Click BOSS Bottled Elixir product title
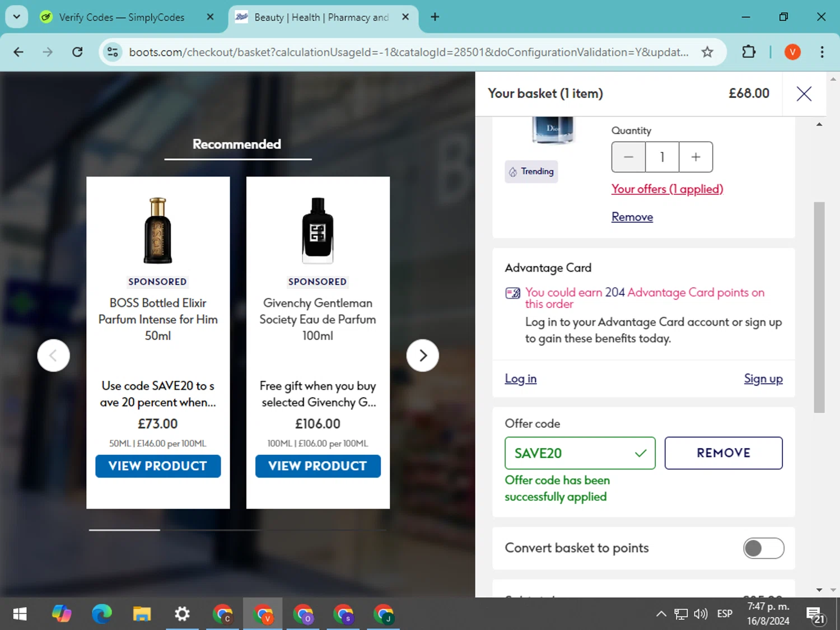The image size is (840, 630). 158,319
